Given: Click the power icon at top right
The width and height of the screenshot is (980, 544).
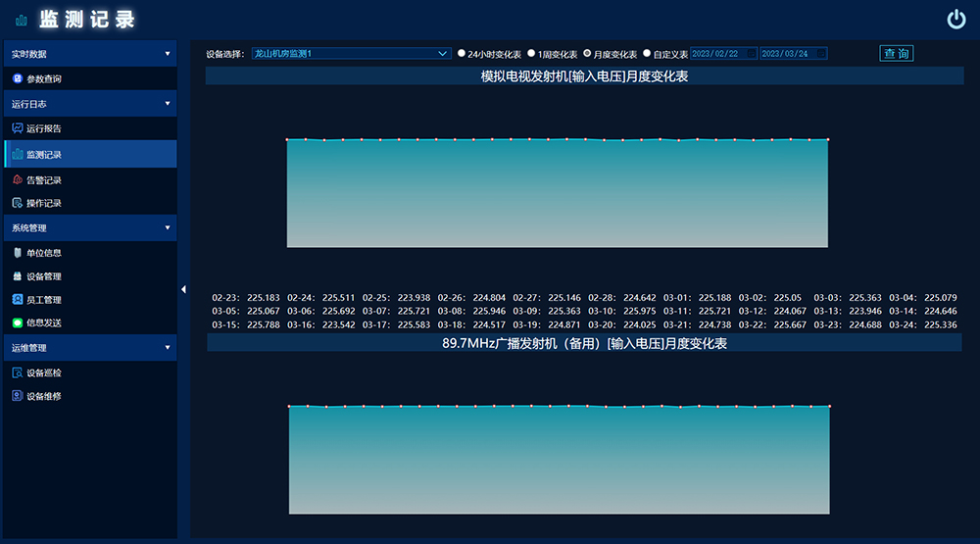Looking at the screenshot, I should tap(955, 20).
